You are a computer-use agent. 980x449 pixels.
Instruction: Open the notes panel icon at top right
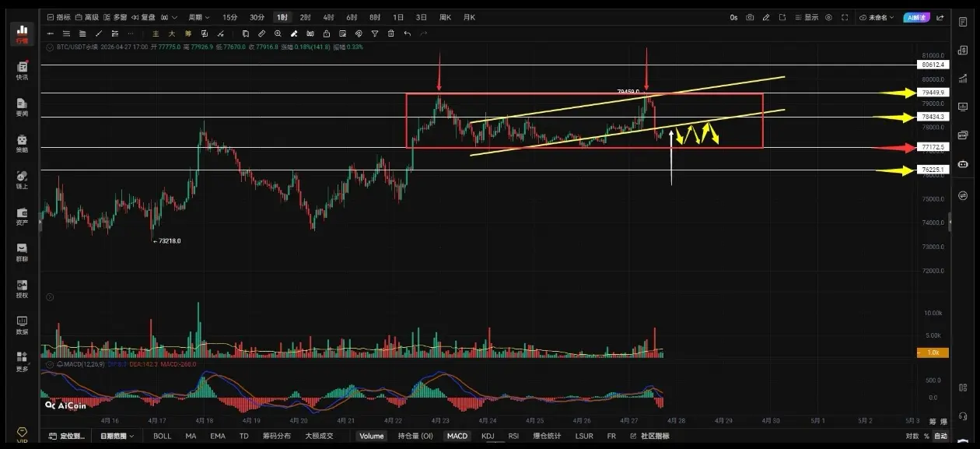pyautogui.click(x=963, y=22)
